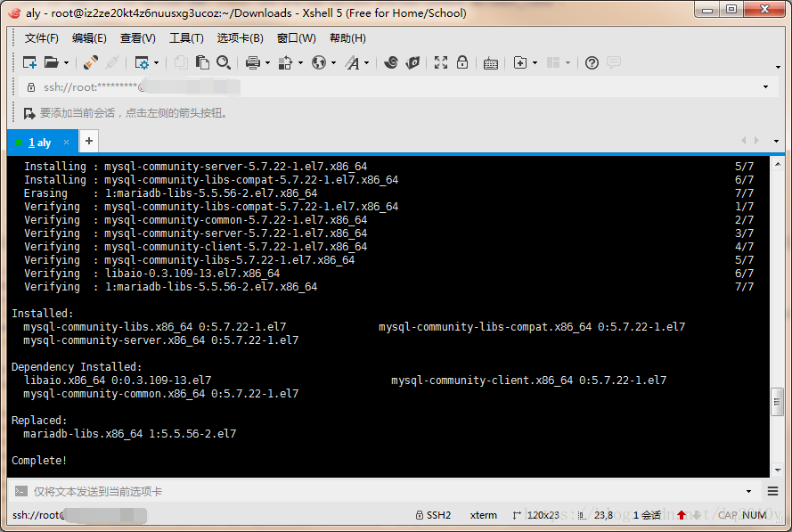Expand the Properties dropdown arrow

[156, 62]
